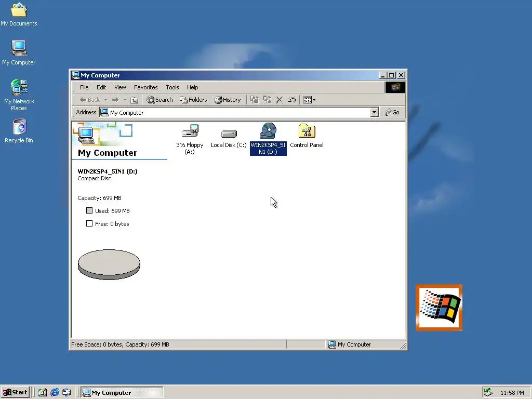Click the Start button
The image size is (532, 399).
[x=15, y=392]
